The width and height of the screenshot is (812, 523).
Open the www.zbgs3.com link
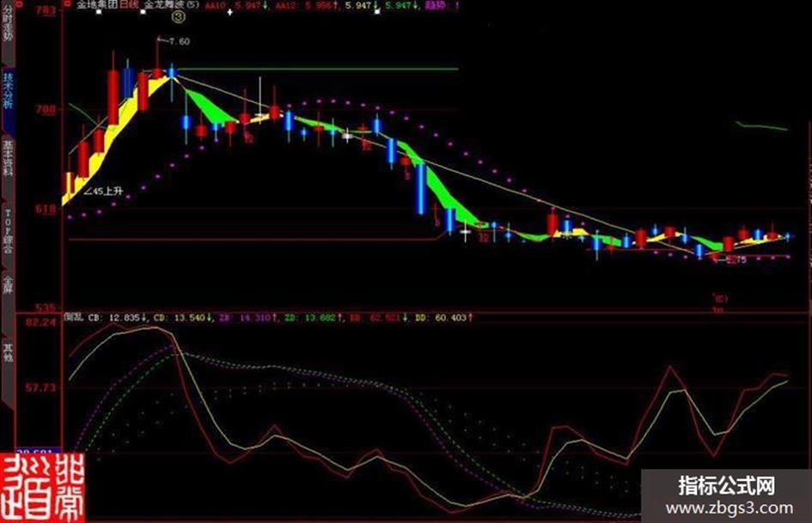coord(730,508)
